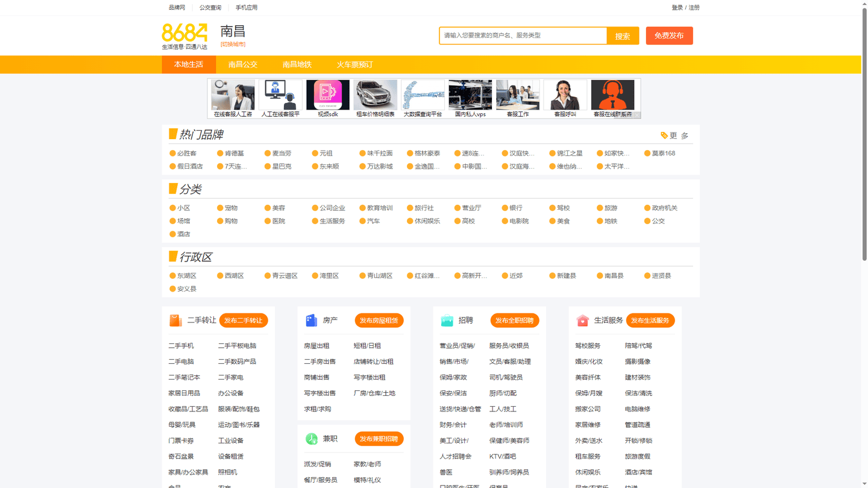Screen dimensions: 868x488
Task: Open the 麦当劳 brand link
Action: [282, 153]
